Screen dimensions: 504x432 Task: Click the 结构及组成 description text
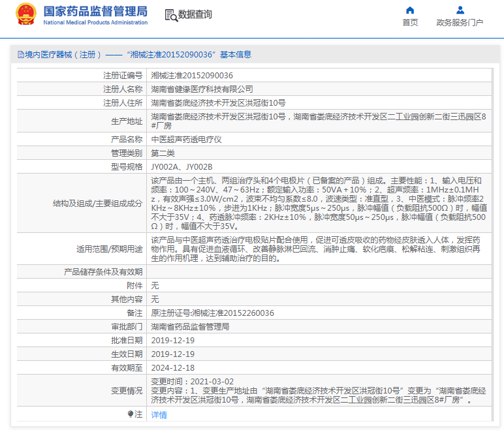click(x=319, y=204)
